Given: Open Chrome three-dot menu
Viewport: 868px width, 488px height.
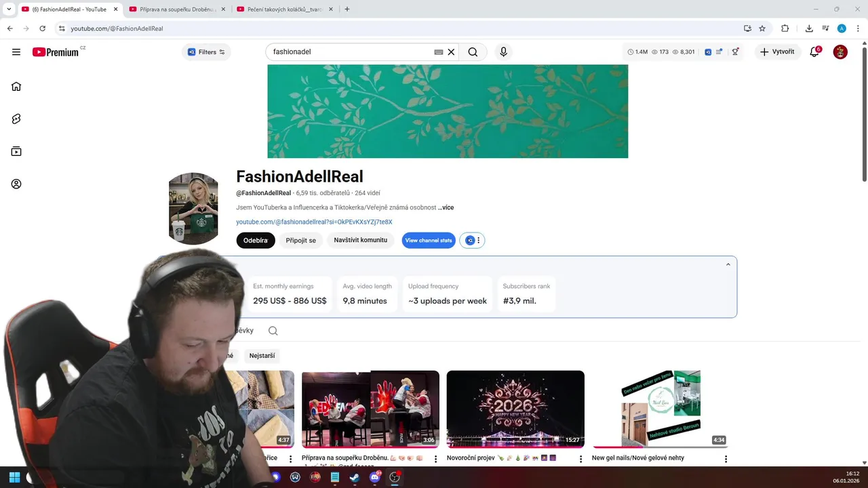Looking at the screenshot, I should 857,28.
